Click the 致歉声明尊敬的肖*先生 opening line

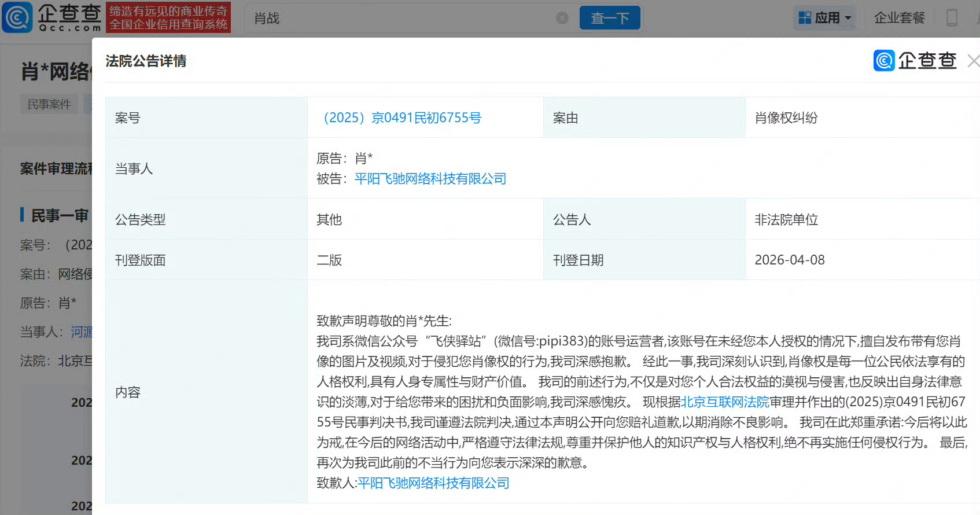tap(384, 321)
